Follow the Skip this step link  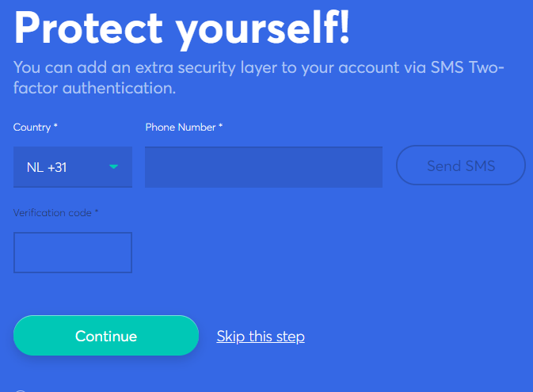pos(261,337)
